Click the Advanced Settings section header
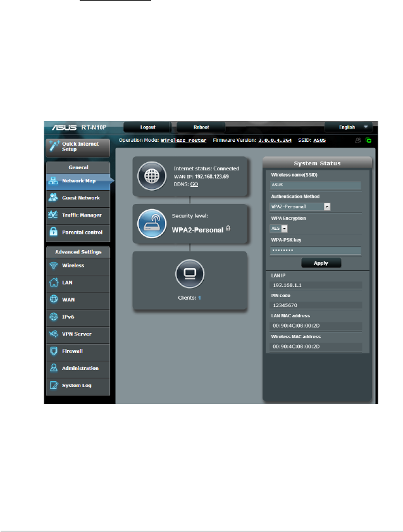 pyautogui.click(x=78, y=252)
